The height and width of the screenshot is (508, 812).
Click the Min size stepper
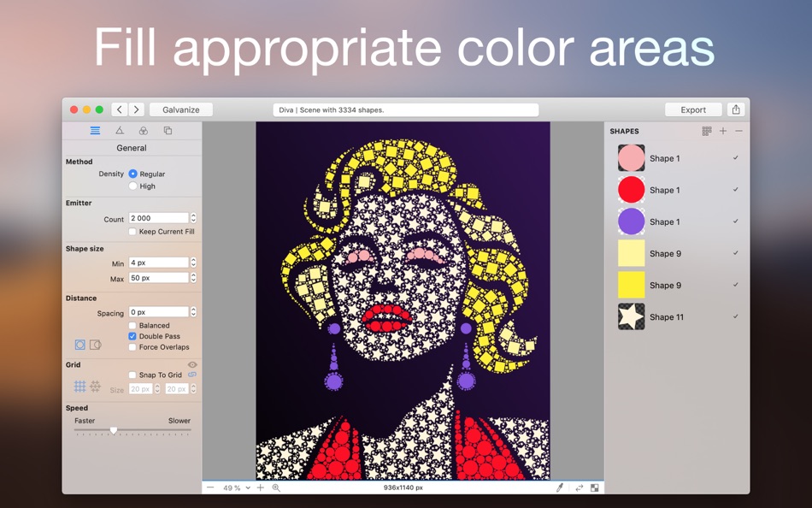(193, 263)
